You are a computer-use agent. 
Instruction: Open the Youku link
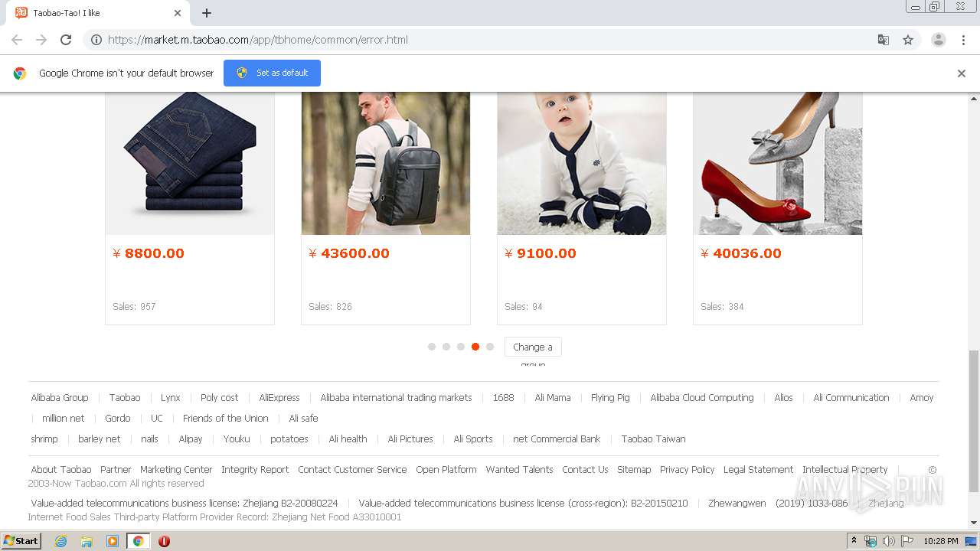[x=237, y=439]
